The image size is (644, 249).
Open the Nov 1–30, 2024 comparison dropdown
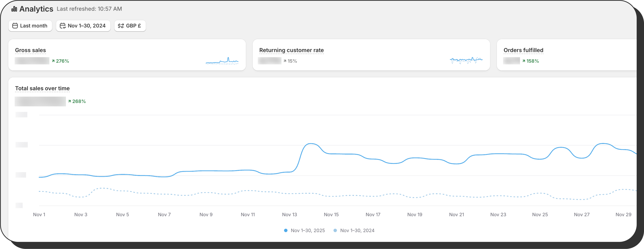point(84,26)
